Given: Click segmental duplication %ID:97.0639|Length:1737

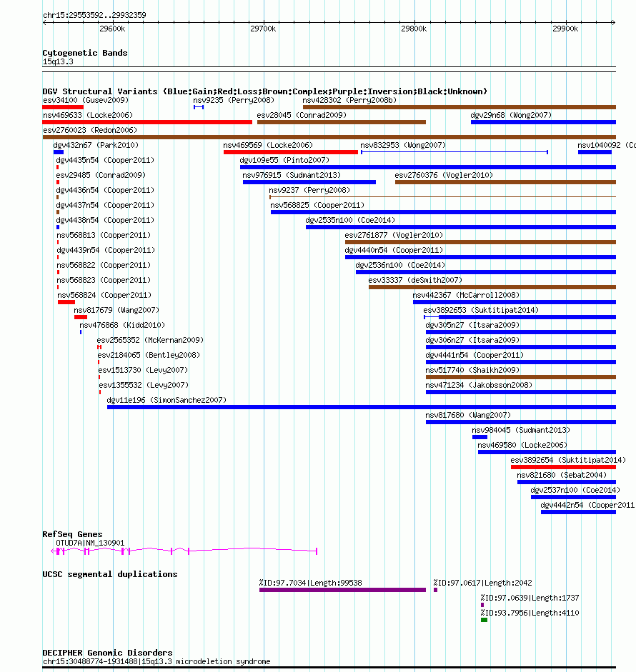Looking at the screenshot, I should pyautogui.click(x=482, y=605).
